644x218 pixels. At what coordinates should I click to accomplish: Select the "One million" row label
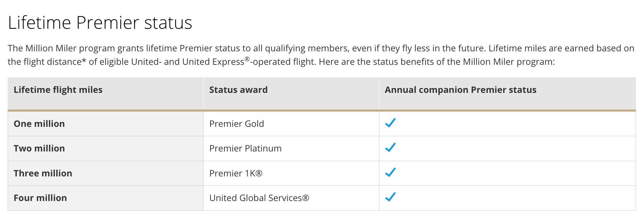[x=39, y=124]
